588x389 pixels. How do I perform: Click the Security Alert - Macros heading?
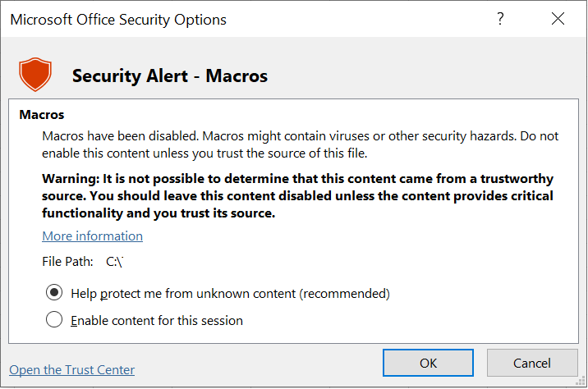(170, 76)
